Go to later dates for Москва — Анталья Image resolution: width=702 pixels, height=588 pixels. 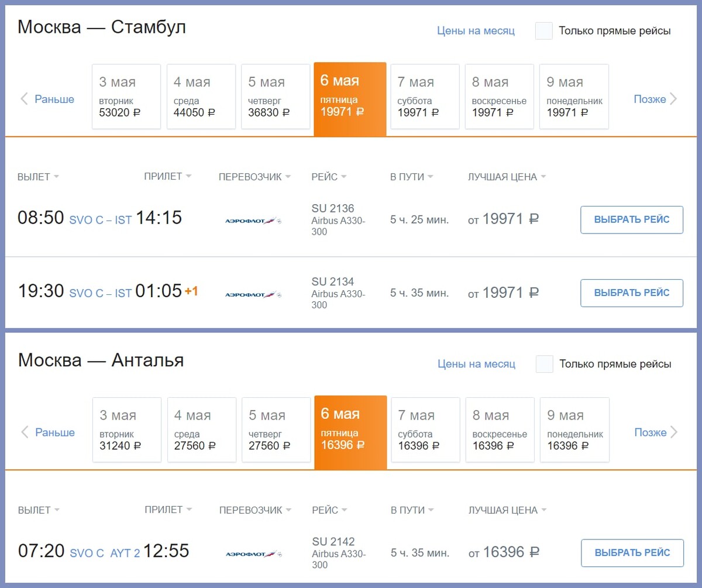point(656,432)
